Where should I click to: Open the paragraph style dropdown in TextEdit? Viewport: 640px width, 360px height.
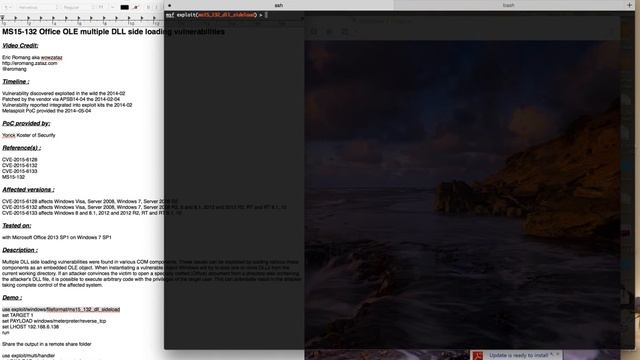click(x=7, y=7)
